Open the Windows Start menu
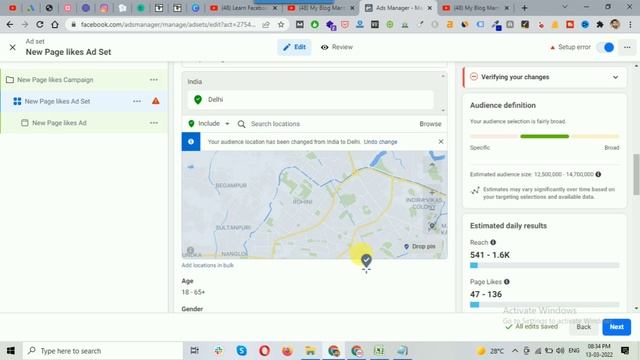 (11, 351)
